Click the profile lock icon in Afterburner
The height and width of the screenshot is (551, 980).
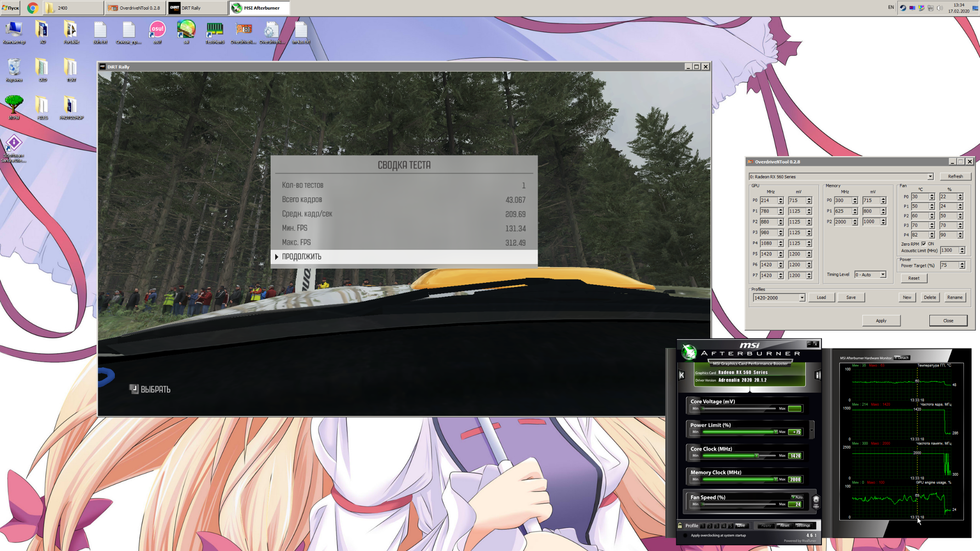pos(680,525)
